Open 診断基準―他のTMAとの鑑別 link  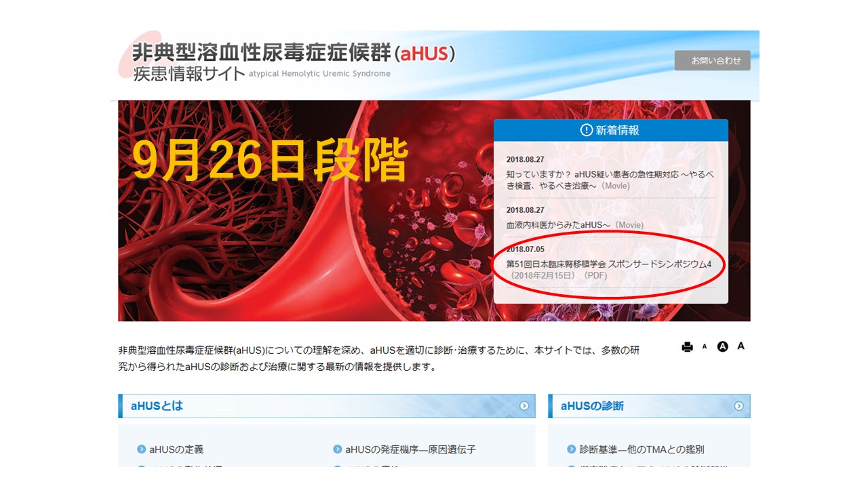[x=642, y=449]
